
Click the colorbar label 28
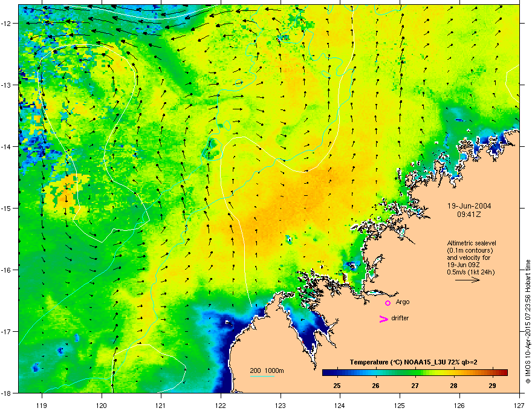(x=453, y=386)
